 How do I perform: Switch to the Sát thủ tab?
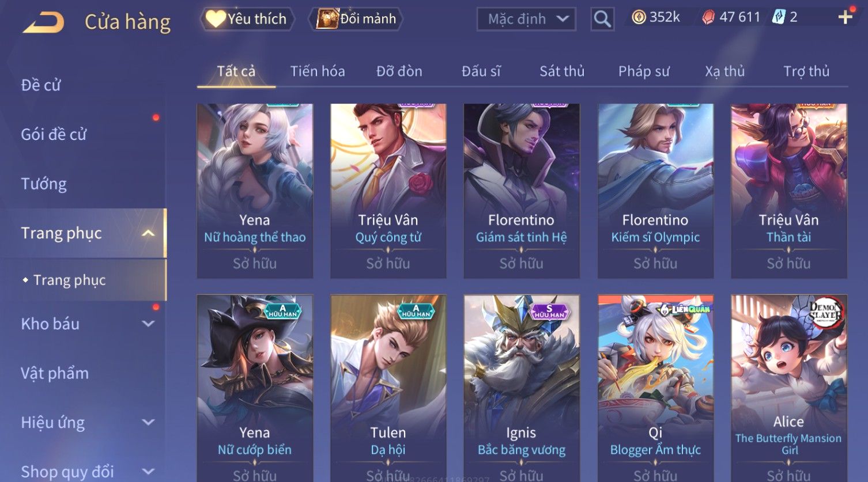[x=562, y=71]
